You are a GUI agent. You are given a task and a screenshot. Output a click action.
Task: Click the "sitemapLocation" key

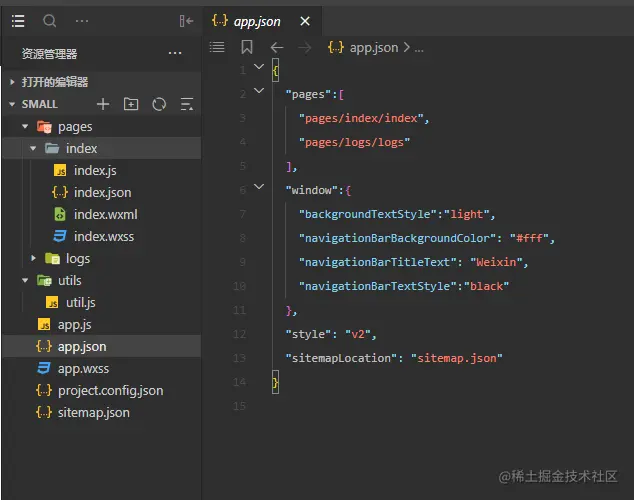pyautogui.click(x=341, y=358)
